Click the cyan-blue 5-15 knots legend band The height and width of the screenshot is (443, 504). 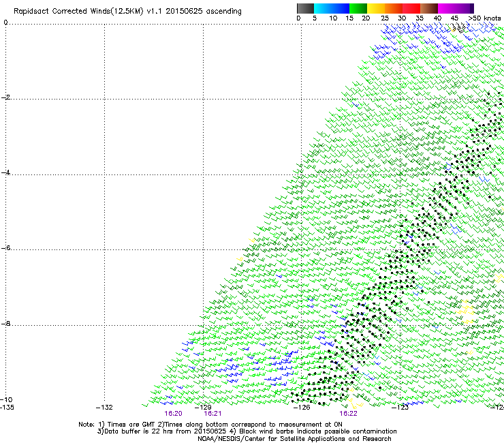tap(332, 8)
